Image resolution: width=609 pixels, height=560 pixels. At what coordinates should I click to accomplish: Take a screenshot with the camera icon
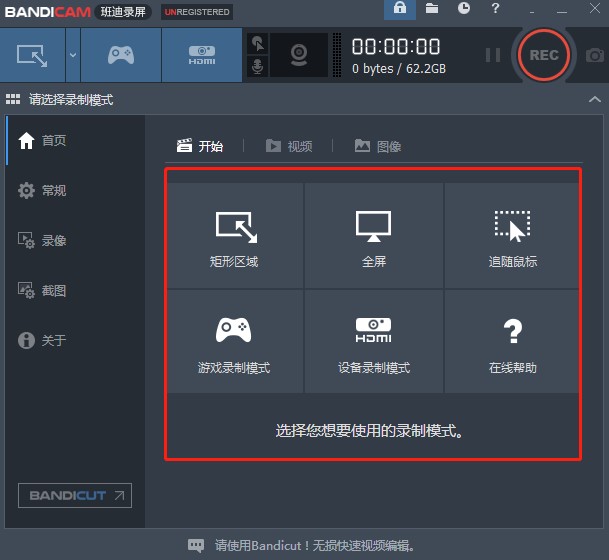pos(595,55)
